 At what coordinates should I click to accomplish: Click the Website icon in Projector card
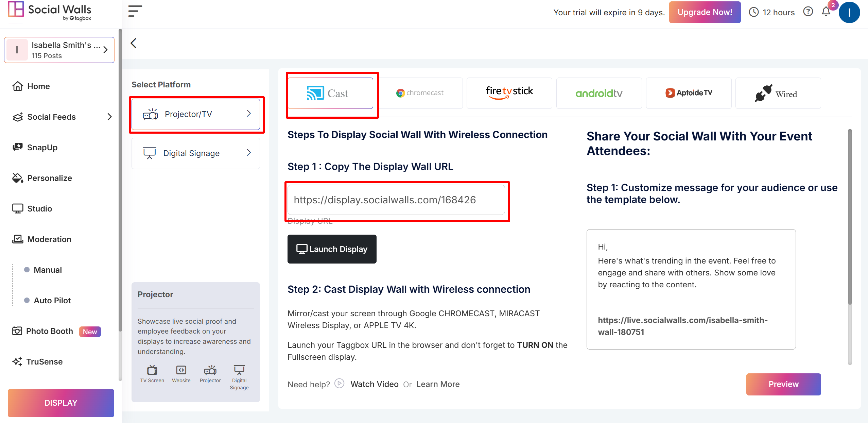point(181,370)
